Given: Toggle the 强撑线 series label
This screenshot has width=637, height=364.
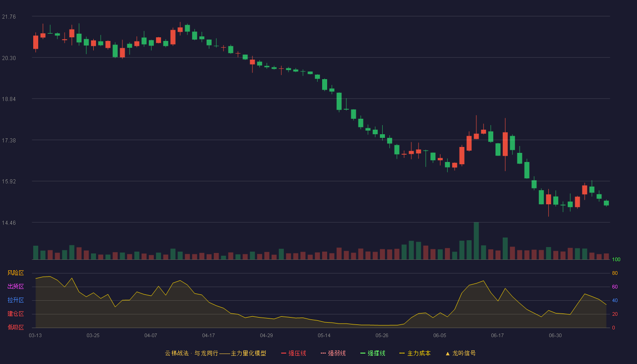Looking at the screenshot, I should [x=376, y=353].
